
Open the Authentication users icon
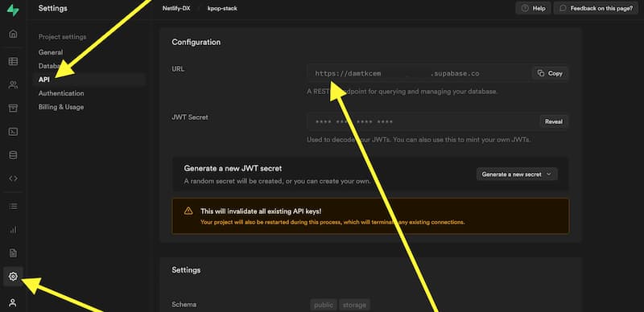(x=13, y=85)
